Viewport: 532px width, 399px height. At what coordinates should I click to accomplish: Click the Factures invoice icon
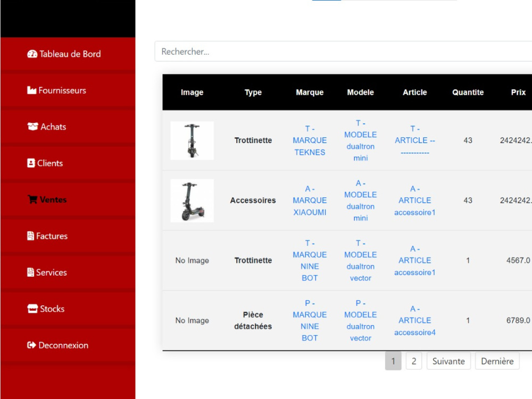pyautogui.click(x=30, y=236)
